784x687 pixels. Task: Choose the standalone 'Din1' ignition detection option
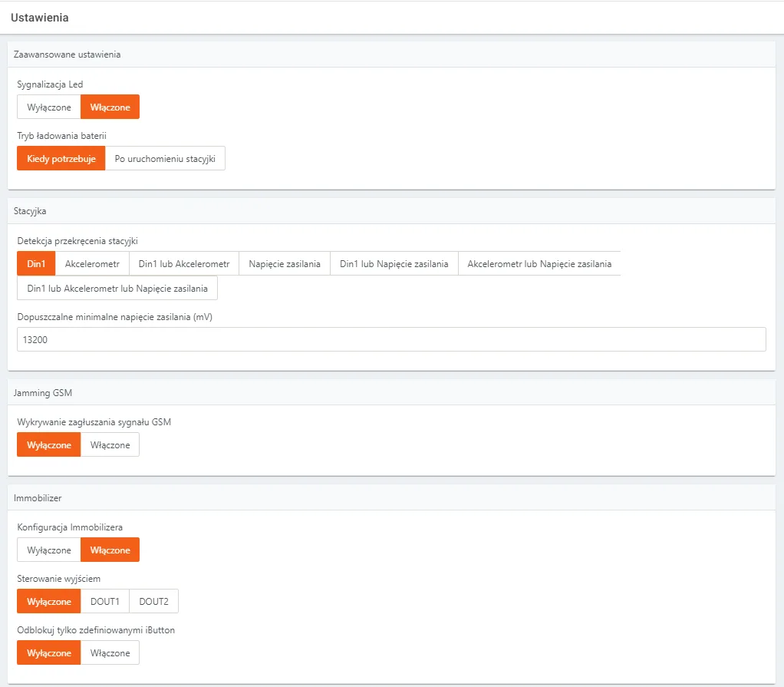tap(36, 264)
